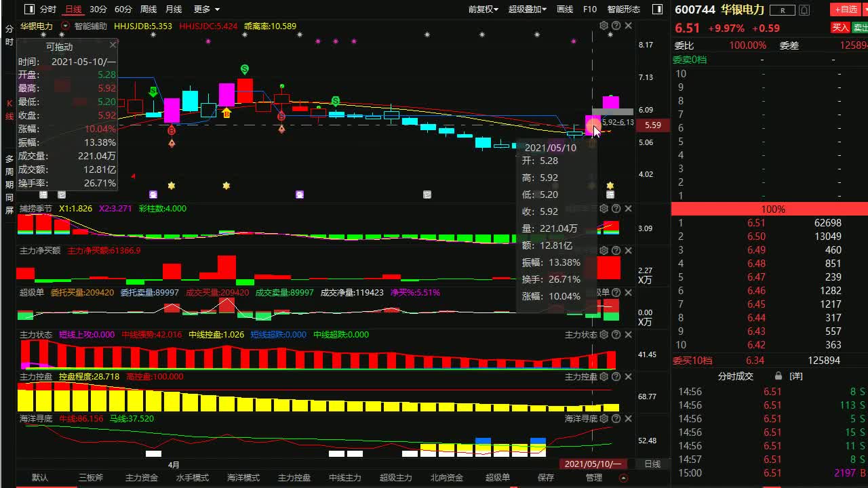Toggle the left panel layout icon
This screenshot has width=868, height=488.
point(28,9)
